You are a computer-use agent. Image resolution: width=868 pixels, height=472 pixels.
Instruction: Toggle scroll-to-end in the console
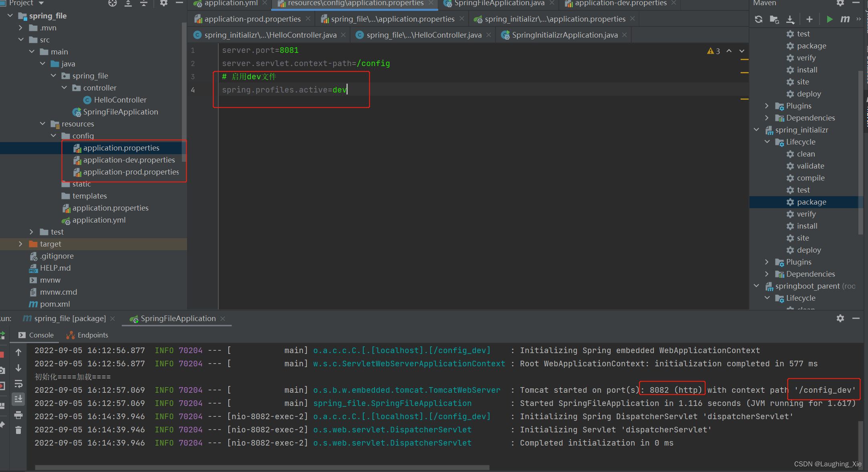pyautogui.click(x=18, y=399)
